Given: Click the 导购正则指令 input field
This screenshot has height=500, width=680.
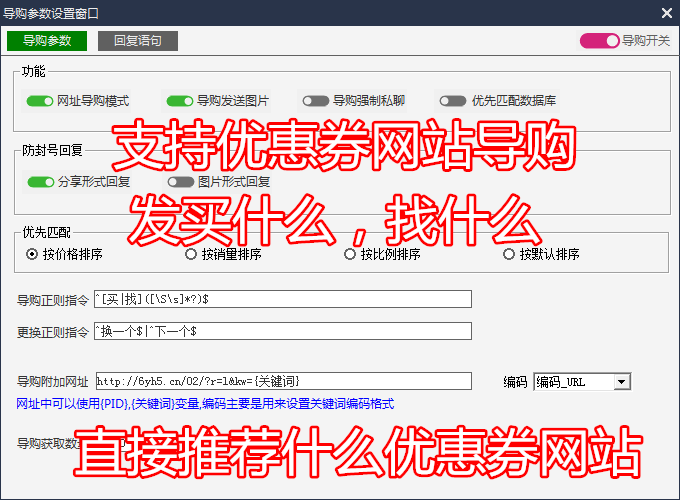Looking at the screenshot, I should (x=282, y=299).
